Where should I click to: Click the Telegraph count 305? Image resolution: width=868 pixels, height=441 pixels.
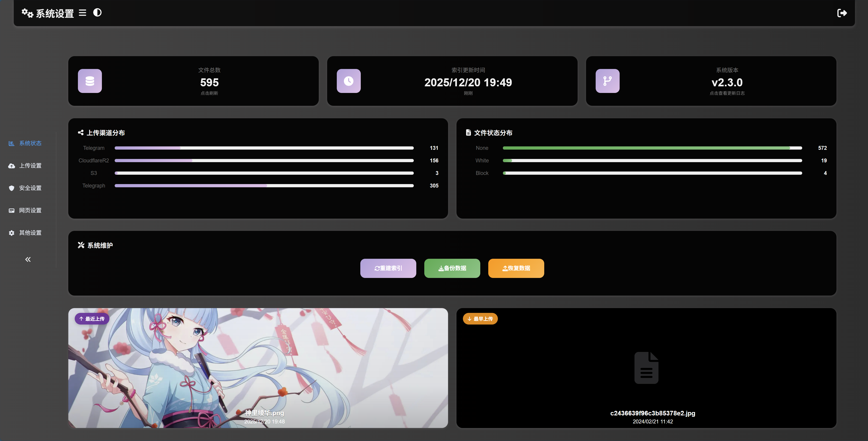coord(434,186)
